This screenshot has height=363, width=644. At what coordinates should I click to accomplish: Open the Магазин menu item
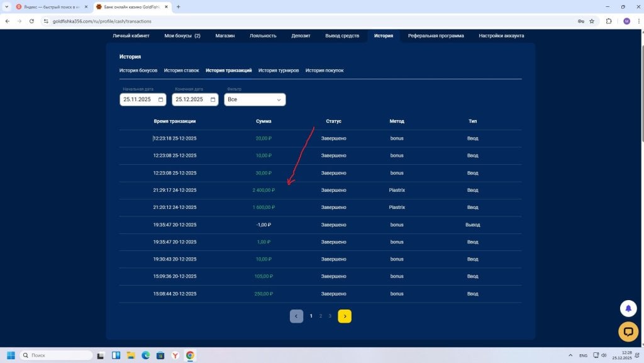(x=225, y=36)
